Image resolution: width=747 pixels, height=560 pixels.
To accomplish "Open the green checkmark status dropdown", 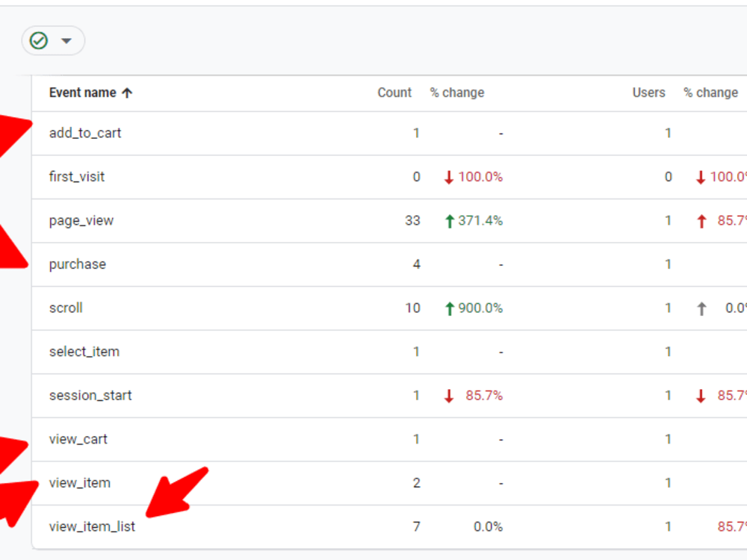I will click(x=53, y=41).
